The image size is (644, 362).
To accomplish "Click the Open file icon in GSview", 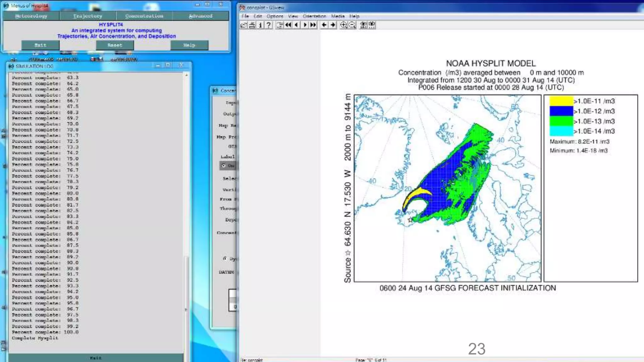I will coord(244,25).
